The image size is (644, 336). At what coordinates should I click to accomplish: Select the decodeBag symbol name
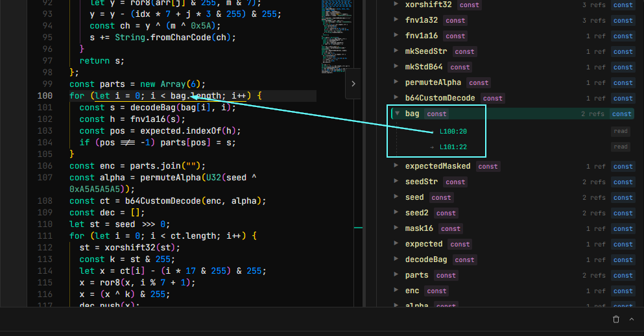coord(426,259)
